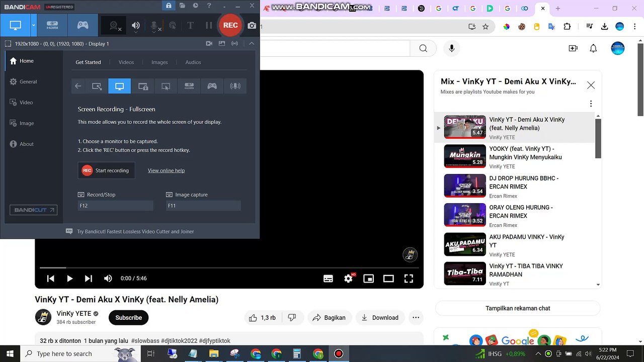Click Bagikan share button
The image size is (644, 362).
(x=329, y=318)
